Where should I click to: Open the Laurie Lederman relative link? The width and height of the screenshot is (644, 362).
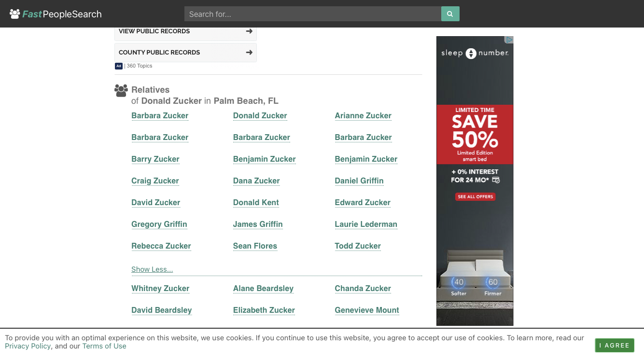366,224
